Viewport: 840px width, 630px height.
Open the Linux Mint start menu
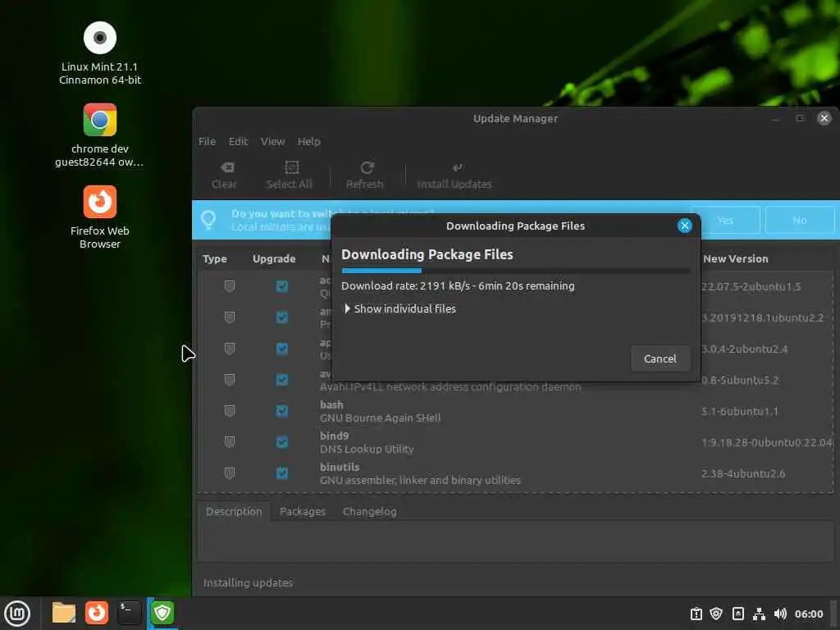pyautogui.click(x=17, y=614)
